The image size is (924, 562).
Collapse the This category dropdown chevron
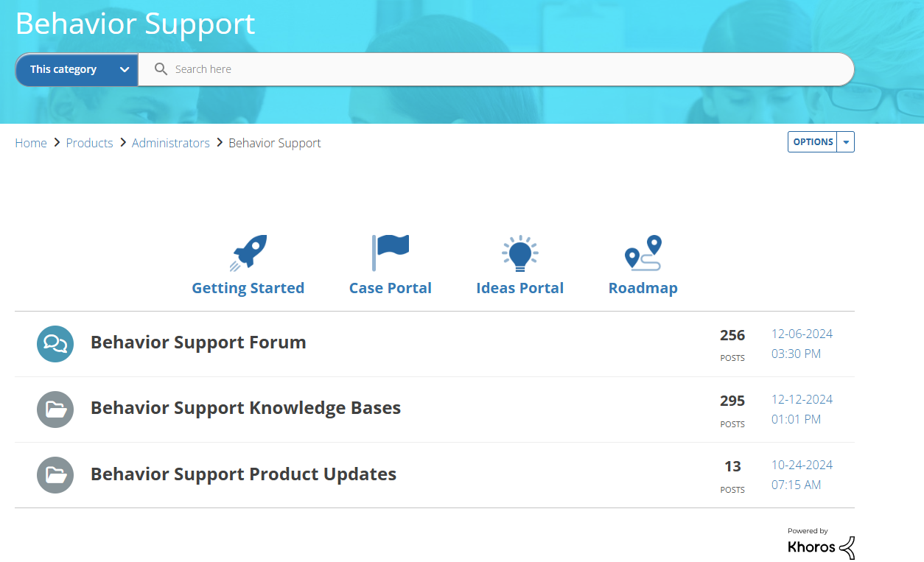click(124, 69)
